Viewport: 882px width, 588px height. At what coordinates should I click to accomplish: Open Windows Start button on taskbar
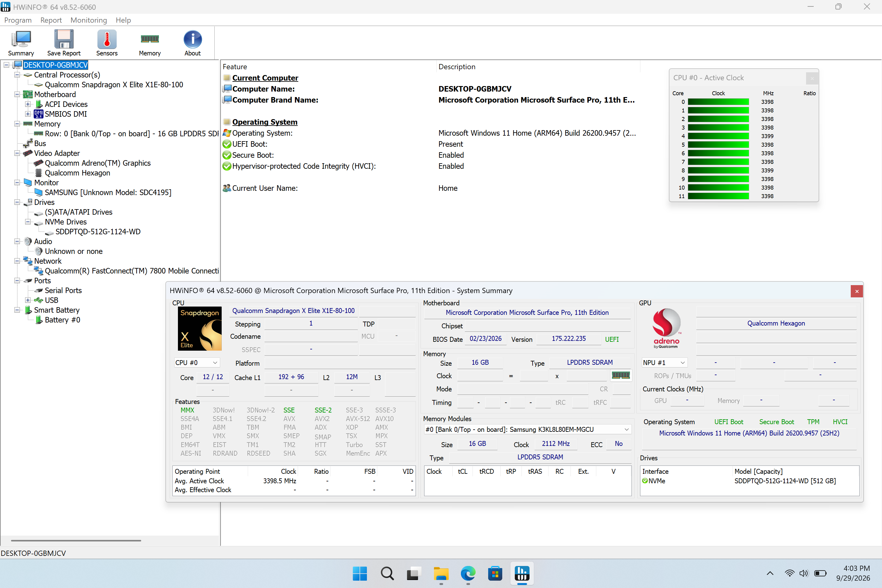click(x=360, y=573)
